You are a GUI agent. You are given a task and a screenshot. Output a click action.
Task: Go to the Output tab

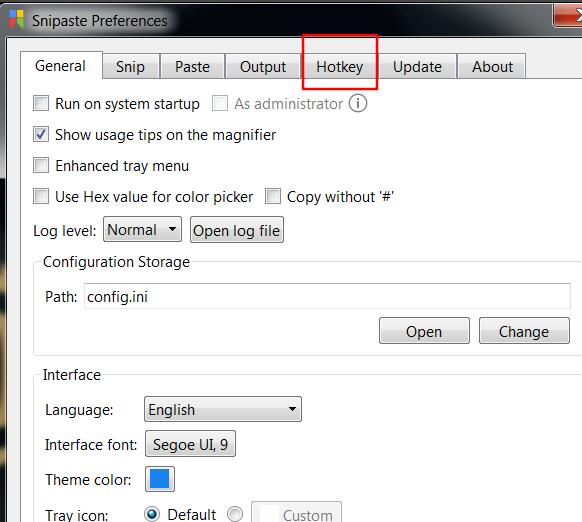263,66
